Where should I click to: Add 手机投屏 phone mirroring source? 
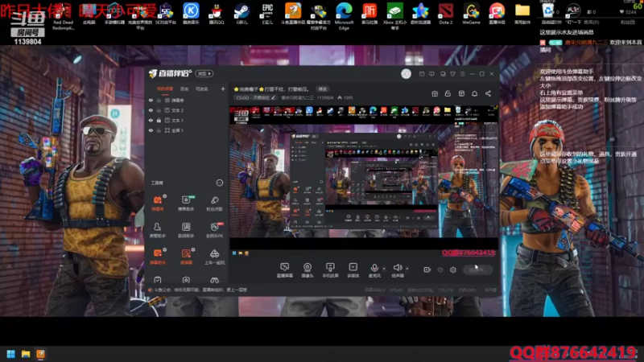tap(330, 270)
